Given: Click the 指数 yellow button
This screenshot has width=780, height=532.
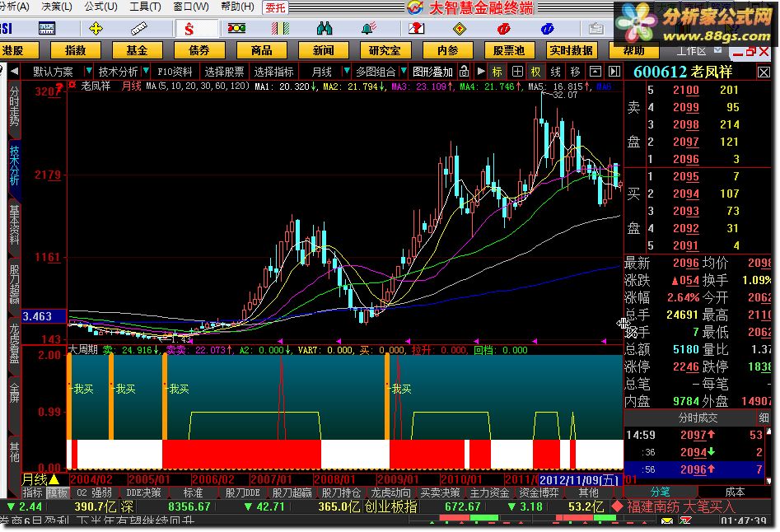Looking at the screenshot, I should pos(75,50).
